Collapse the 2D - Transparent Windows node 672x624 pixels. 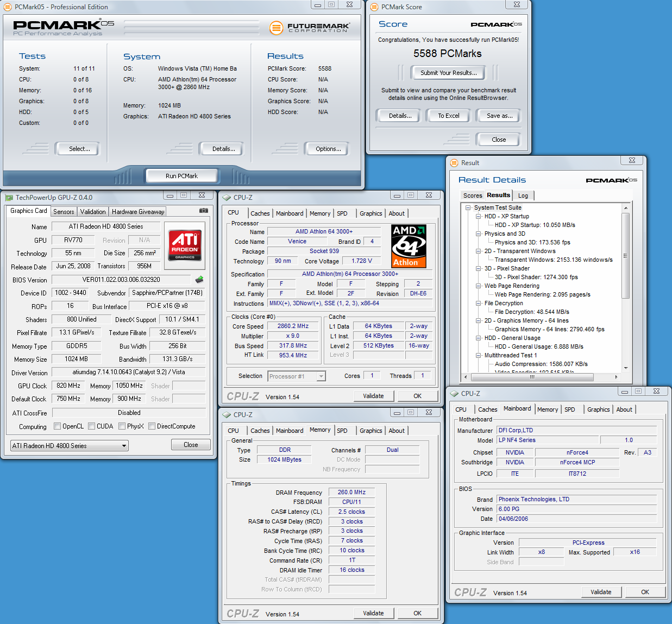[479, 251]
